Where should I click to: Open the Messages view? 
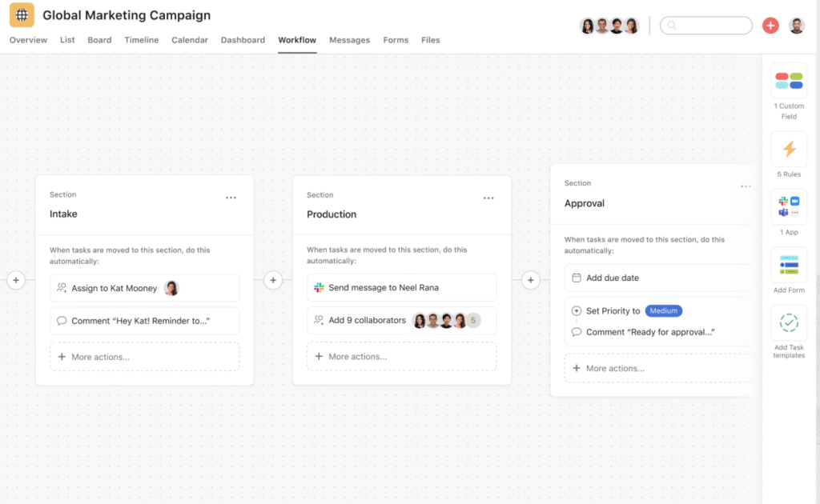[349, 40]
